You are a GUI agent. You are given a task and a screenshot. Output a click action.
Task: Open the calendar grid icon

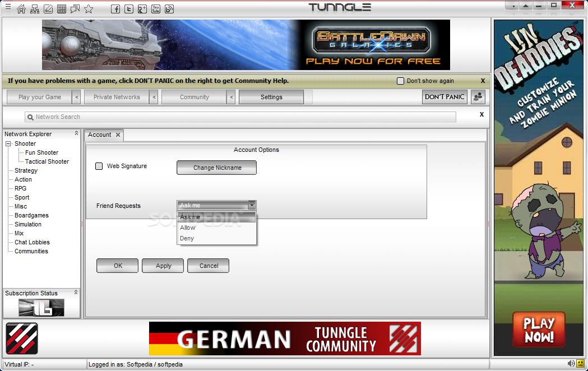tap(62, 9)
